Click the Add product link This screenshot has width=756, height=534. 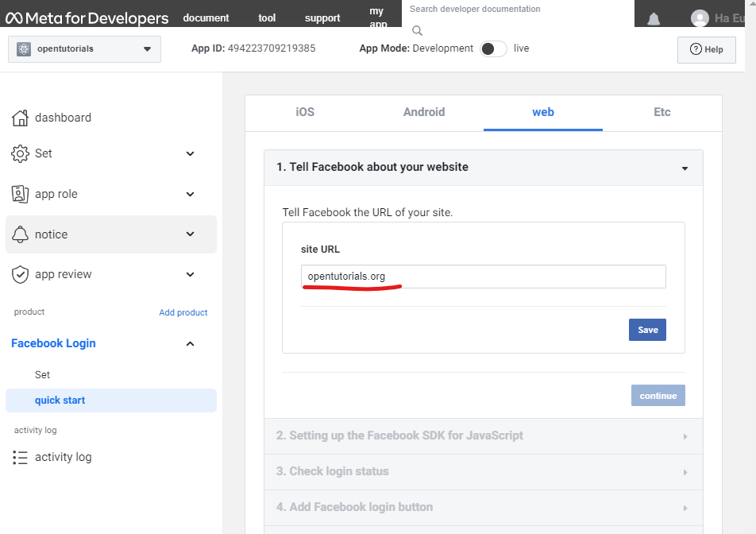coord(183,312)
